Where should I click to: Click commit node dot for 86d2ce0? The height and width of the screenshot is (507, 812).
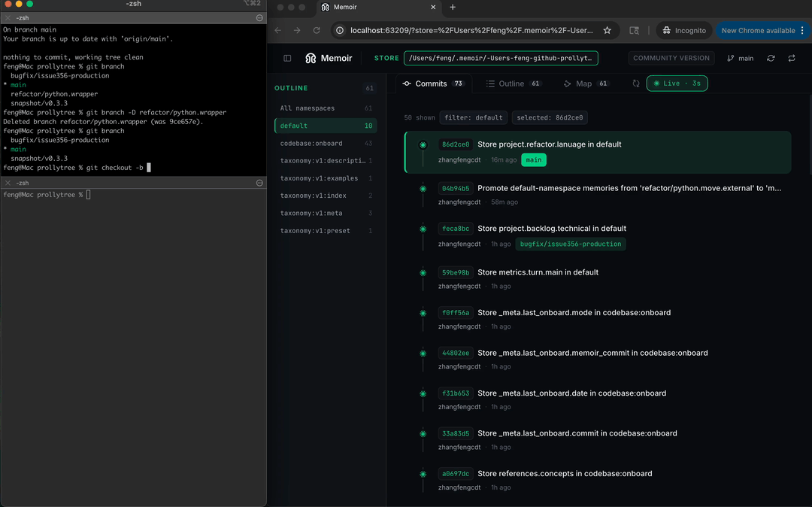coord(423,145)
